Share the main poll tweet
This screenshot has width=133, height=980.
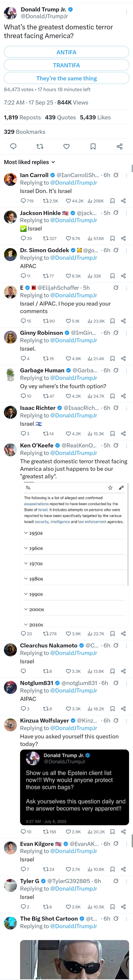[119, 146]
